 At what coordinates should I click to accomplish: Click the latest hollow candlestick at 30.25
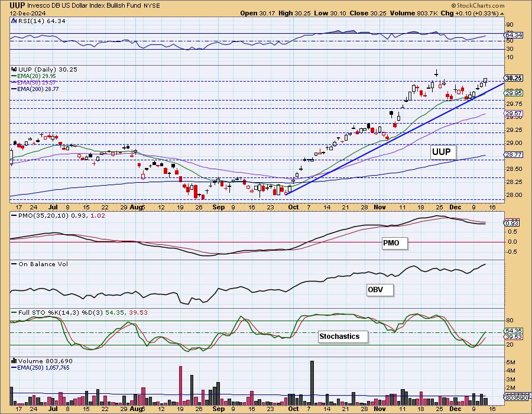pyautogui.click(x=485, y=81)
